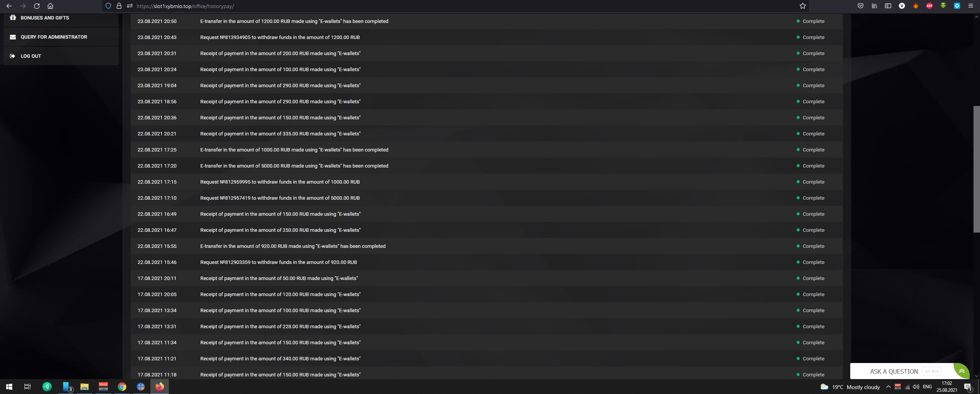This screenshot has width=980, height=394.
Task: Reload the page with the refresh icon
Action: [37, 6]
